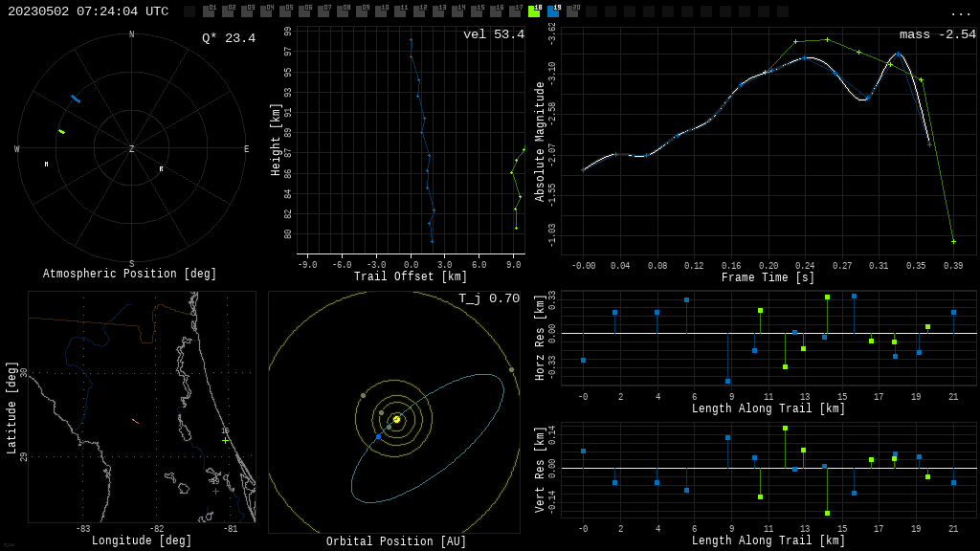The height and width of the screenshot is (551, 980).
Task: Select station square 01 in the top bar
Action: [x=208, y=11]
